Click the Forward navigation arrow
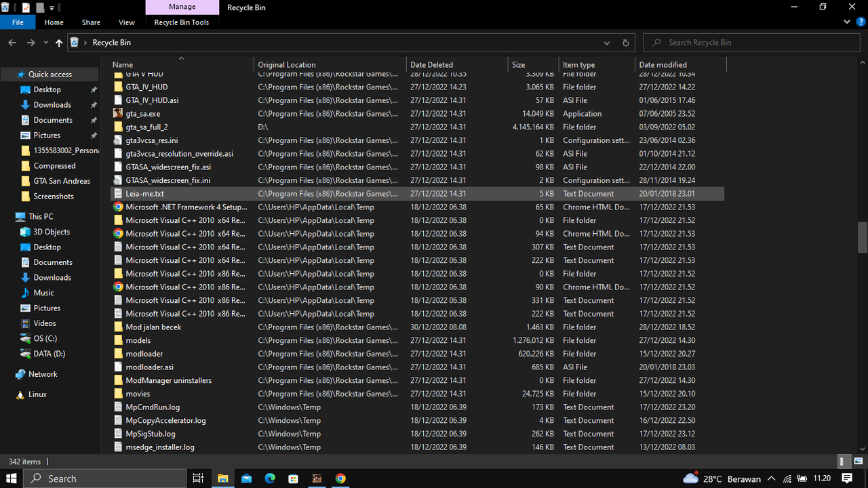This screenshot has width=868, height=488. click(x=31, y=43)
